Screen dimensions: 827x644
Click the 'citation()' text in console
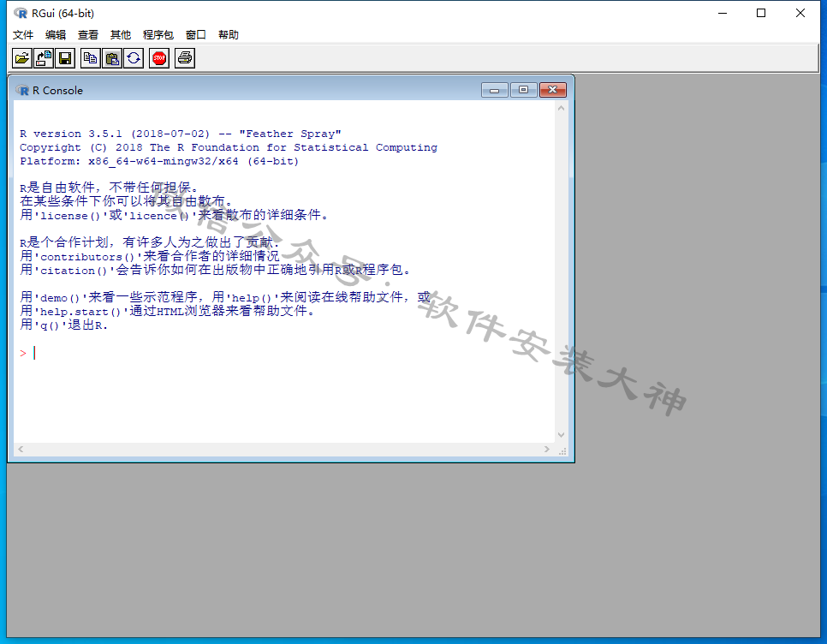(x=74, y=271)
